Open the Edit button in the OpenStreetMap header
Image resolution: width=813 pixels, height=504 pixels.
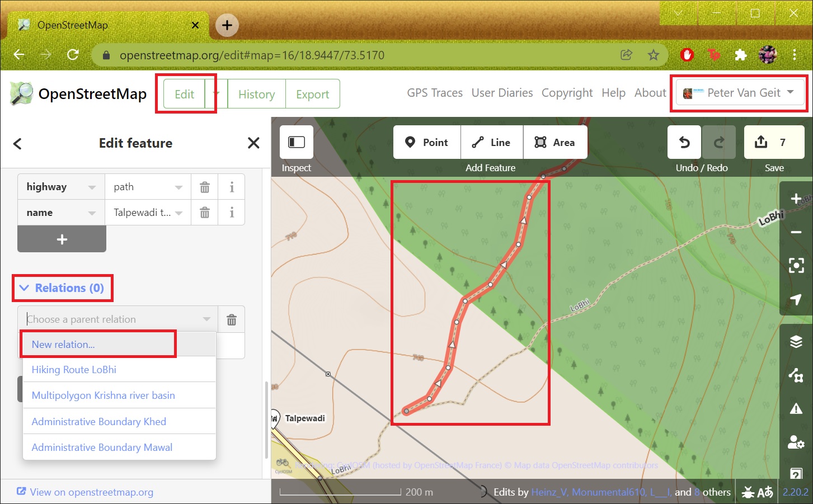[184, 94]
